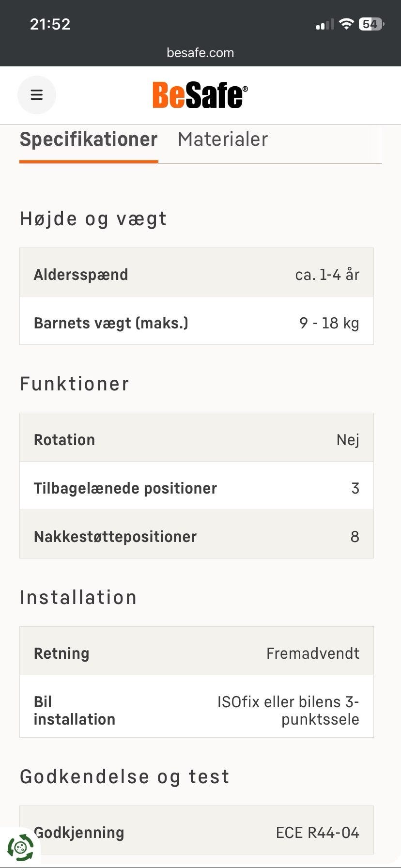Click the Installation section heading
This screenshot has height=868, width=401.
pos(78,597)
